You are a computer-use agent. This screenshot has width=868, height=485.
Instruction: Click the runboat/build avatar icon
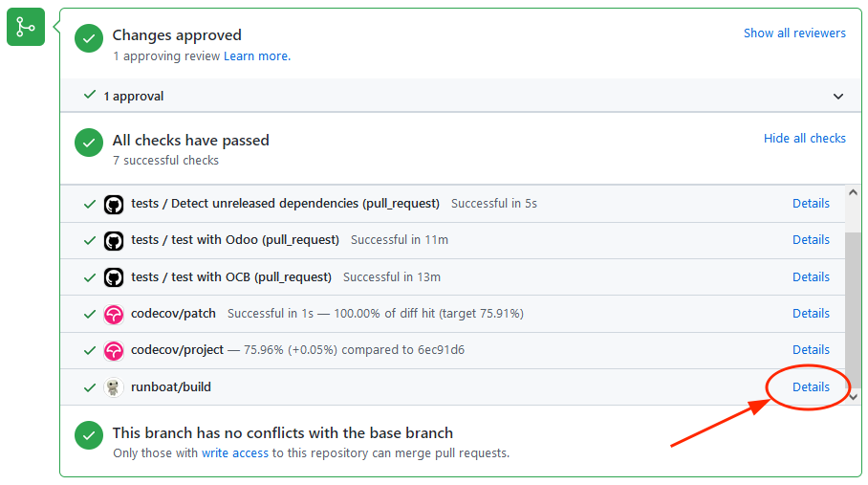pos(114,387)
